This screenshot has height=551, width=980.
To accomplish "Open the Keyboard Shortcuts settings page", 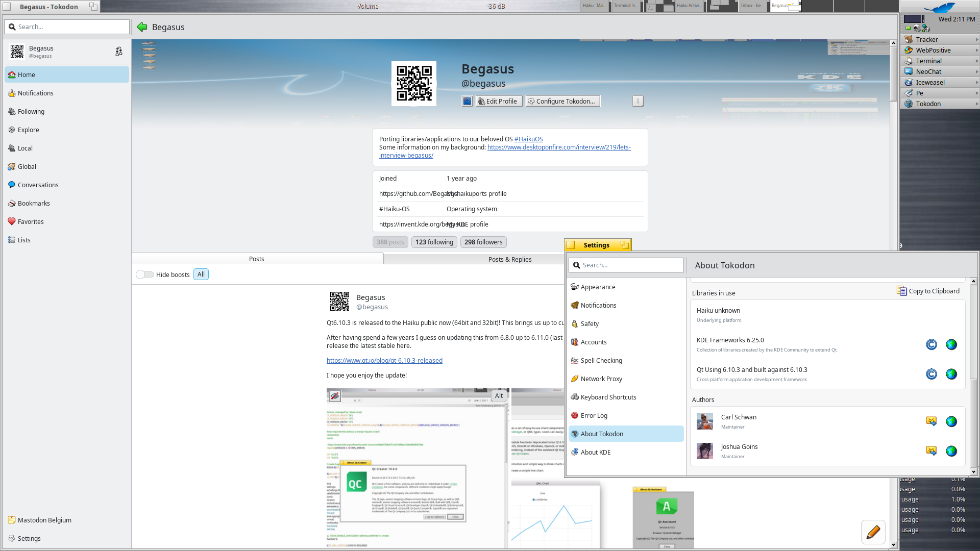I will point(608,397).
